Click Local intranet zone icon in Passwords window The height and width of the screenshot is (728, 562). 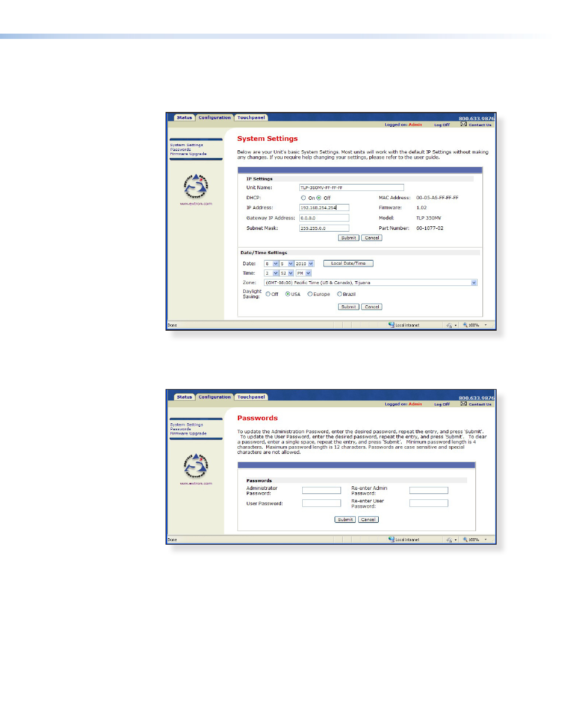[x=391, y=539]
